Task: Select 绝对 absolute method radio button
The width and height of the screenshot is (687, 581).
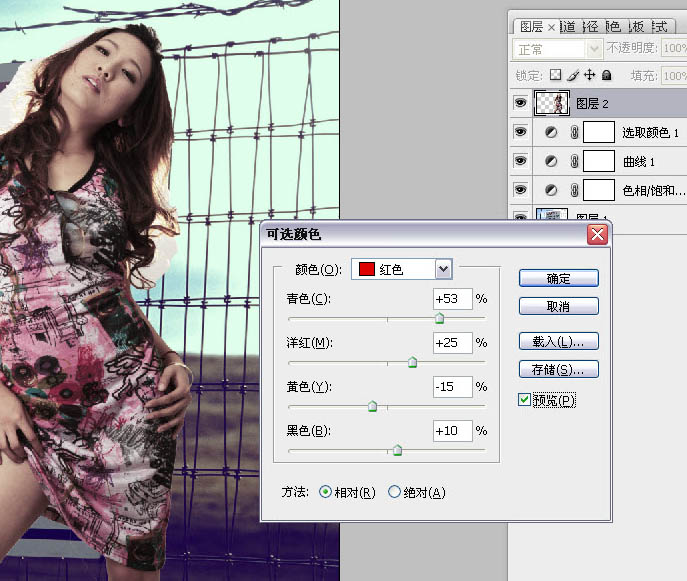Action: pos(394,492)
